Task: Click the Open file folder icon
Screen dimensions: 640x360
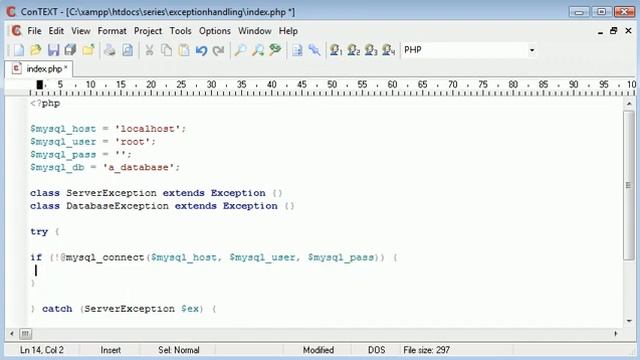Action: (36, 50)
